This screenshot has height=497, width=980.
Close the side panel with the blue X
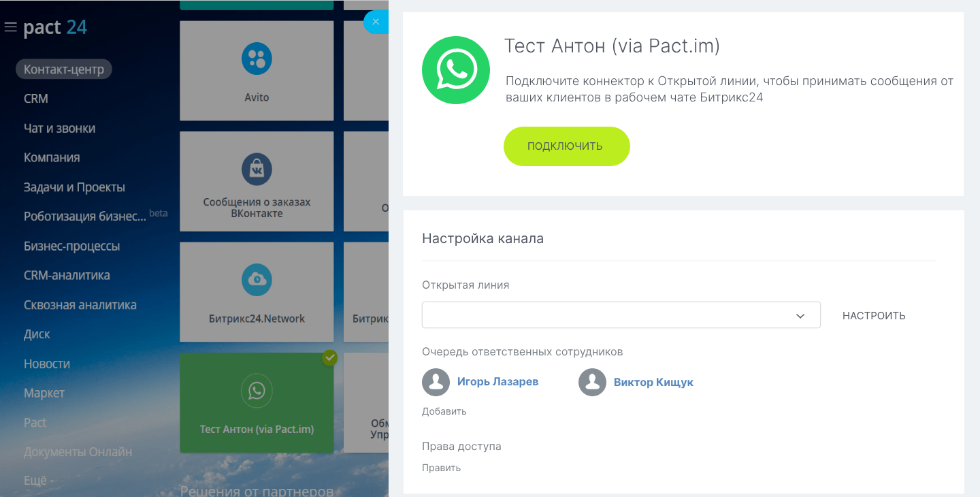[376, 22]
